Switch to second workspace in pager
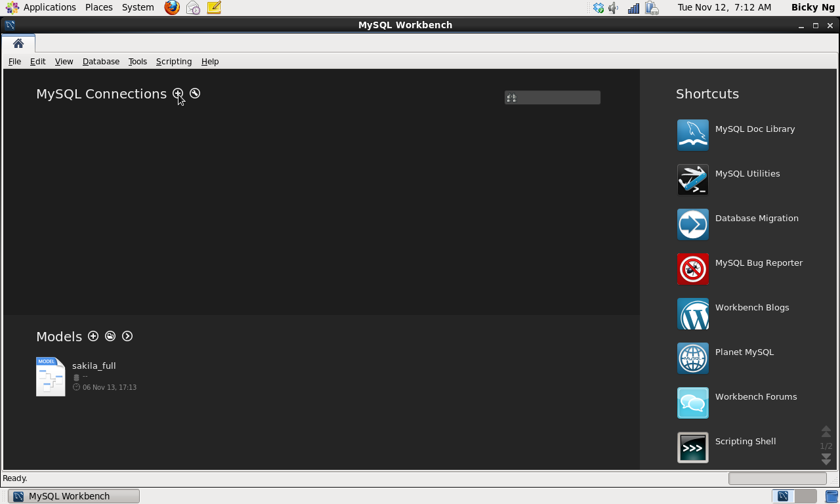 806,496
